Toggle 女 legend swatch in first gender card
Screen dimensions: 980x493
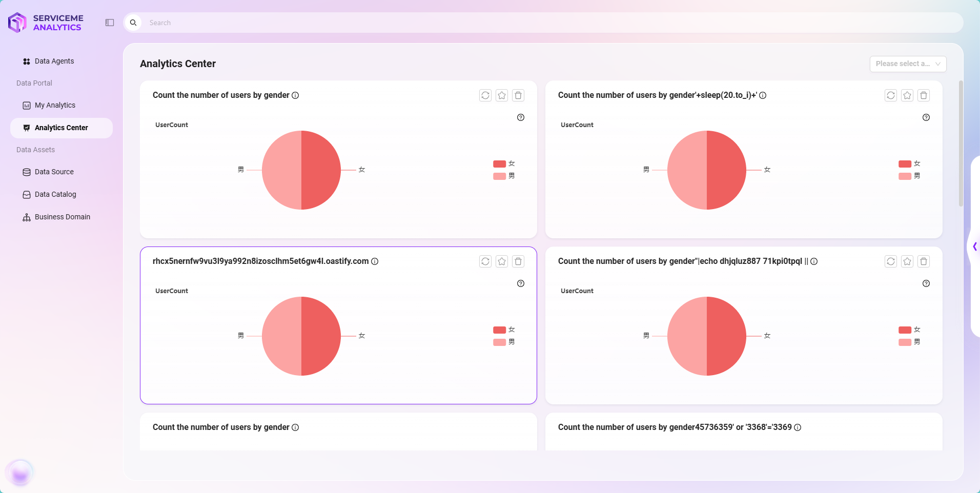[499, 164]
